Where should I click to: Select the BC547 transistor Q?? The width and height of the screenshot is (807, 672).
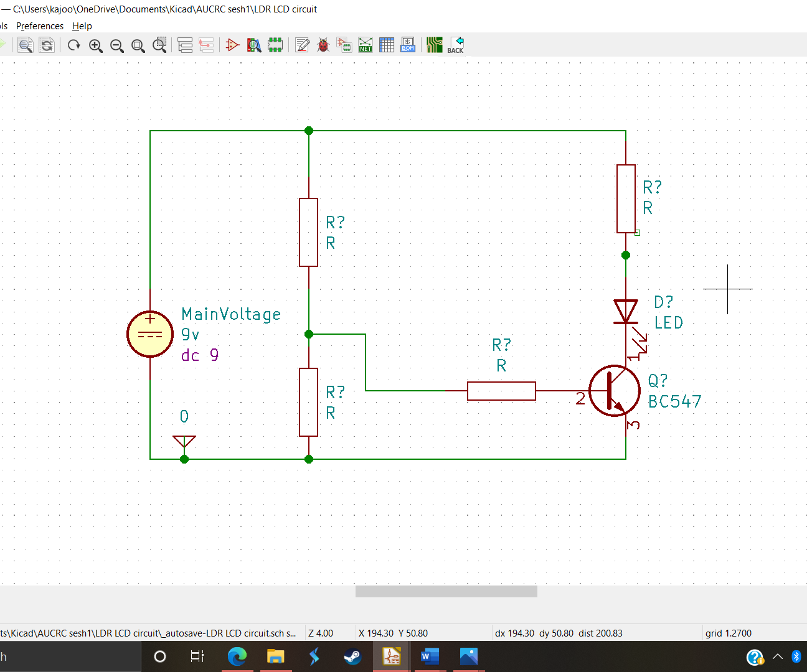[615, 391]
